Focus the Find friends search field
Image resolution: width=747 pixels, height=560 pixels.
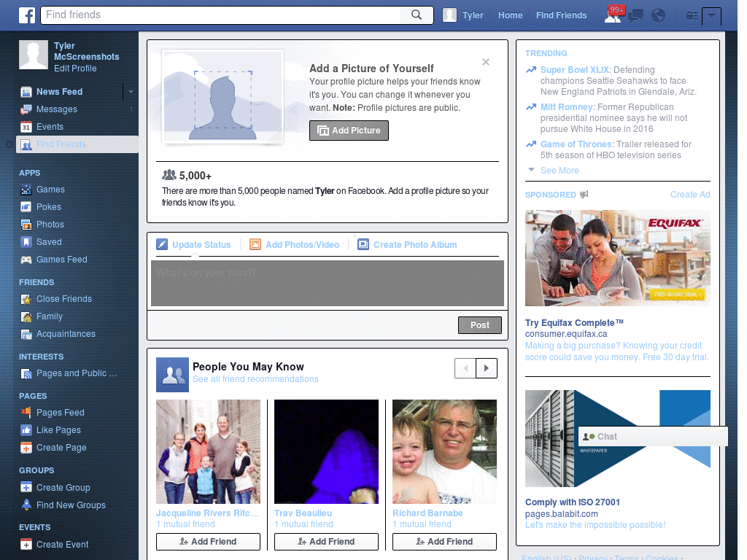click(222, 15)
